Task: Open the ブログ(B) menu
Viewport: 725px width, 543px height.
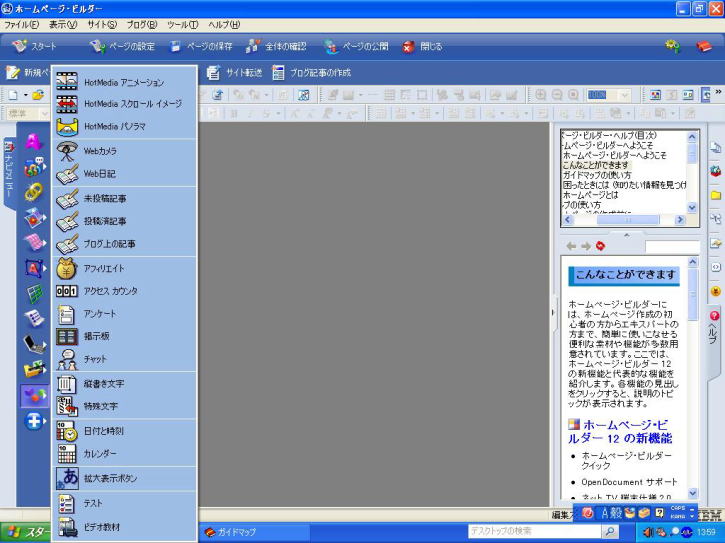Action: [x=141, y=25]
